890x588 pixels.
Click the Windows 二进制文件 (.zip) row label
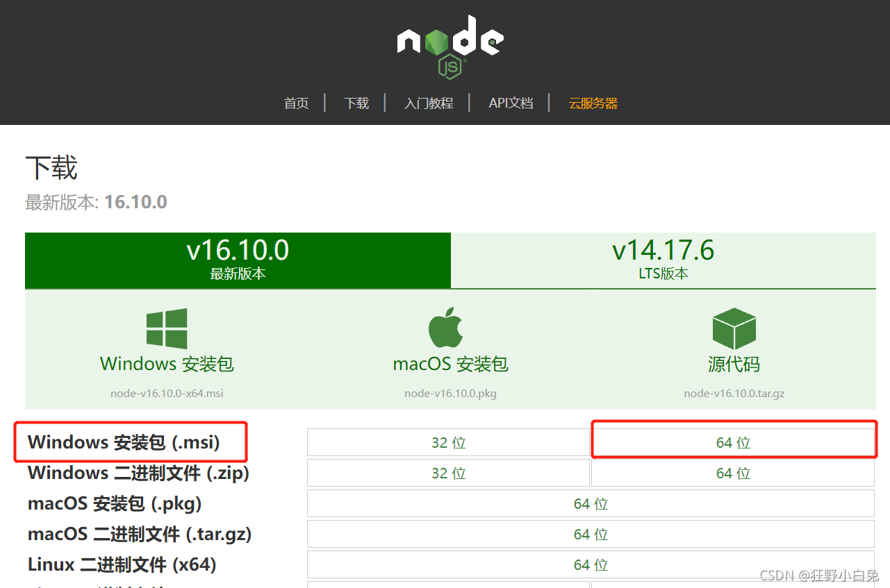[138, 473]
